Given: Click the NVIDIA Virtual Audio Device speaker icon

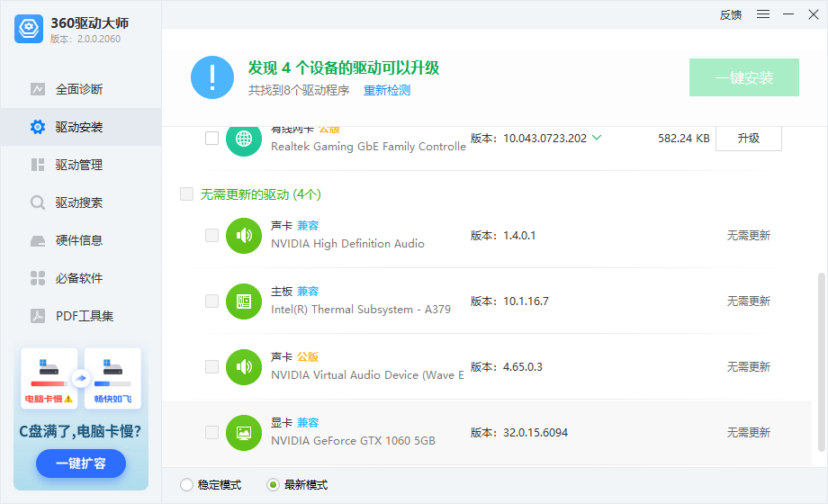Looking at the screenshot, I should [243, 366].
